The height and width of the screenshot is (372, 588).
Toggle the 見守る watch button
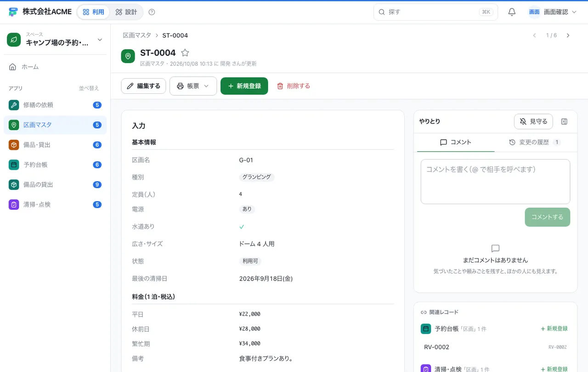coord(533,121)
